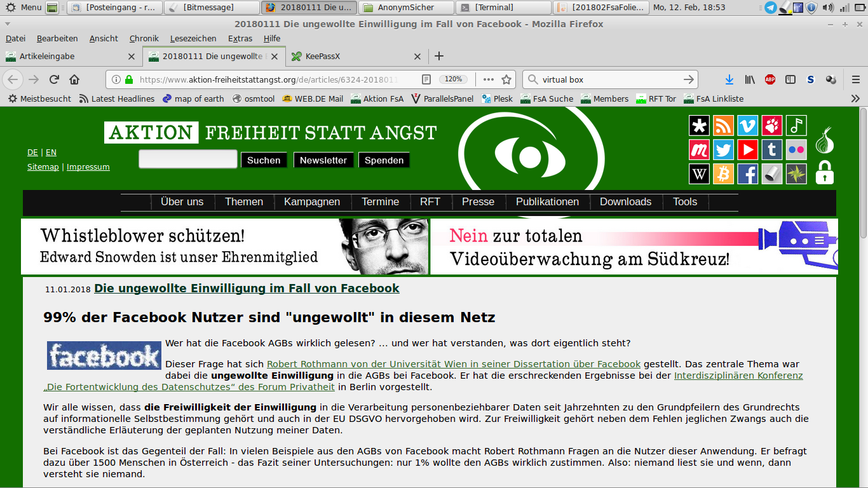Screen dimensions: 868x488
Task: Click the Spenden button
Action: point(384,160)
